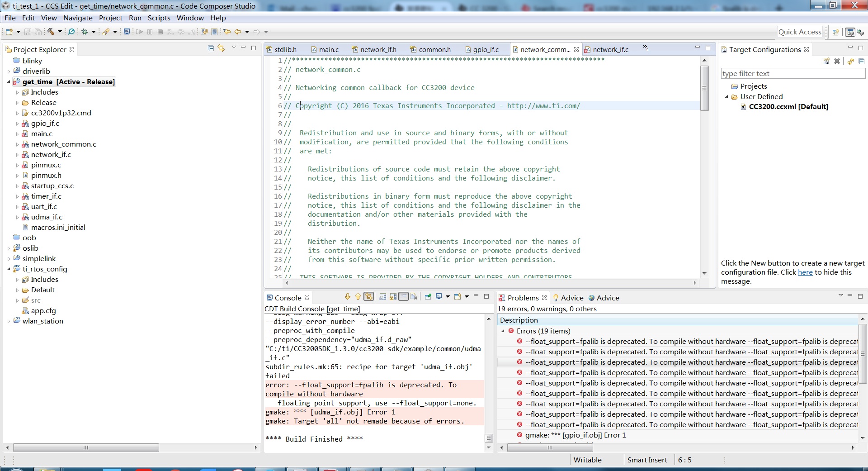Image resolution: width=868 pixels, height=471 pixels.
Task: Expand the driverlib project node
Action: [x=9, y=71]
